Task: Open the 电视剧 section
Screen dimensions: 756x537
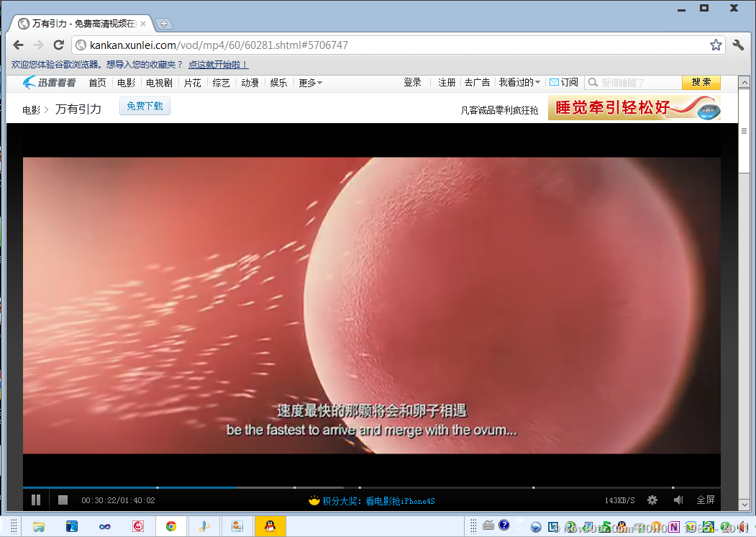Action: click(159, 83)
